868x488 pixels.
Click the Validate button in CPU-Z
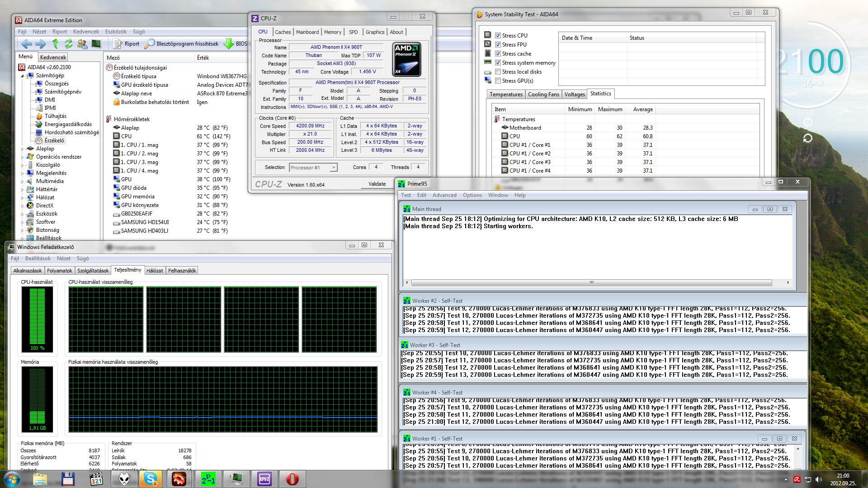pyautogui.click(x=377, y=184)
